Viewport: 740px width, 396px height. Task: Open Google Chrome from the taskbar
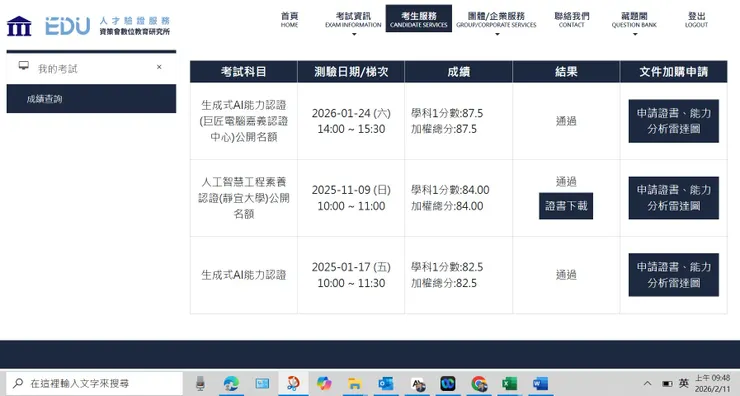pos(479,383)
